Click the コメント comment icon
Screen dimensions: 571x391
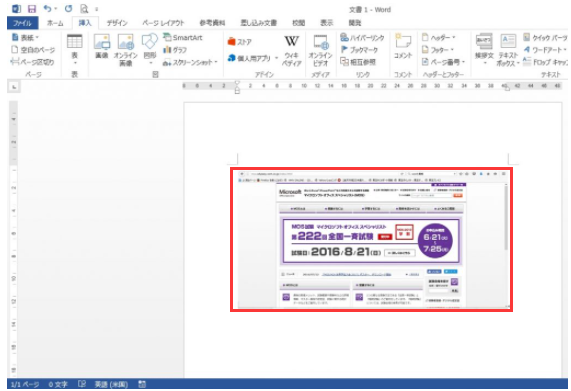pos(403,46)
